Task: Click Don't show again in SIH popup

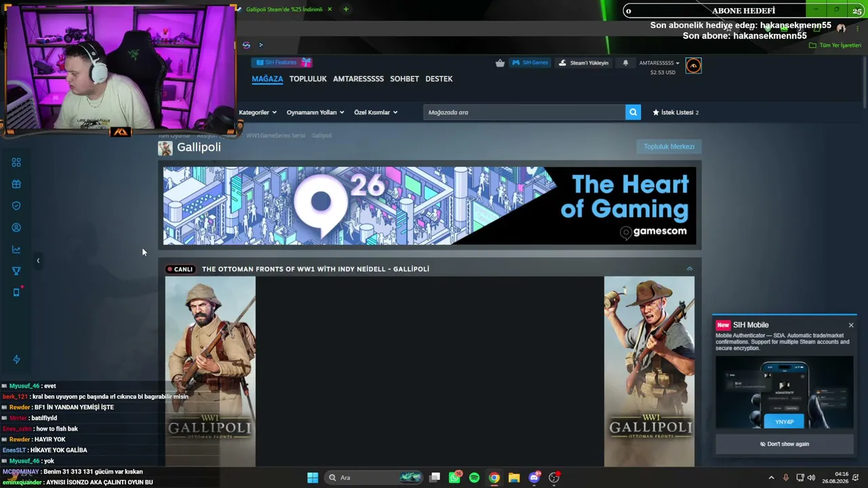Action: 785,444
